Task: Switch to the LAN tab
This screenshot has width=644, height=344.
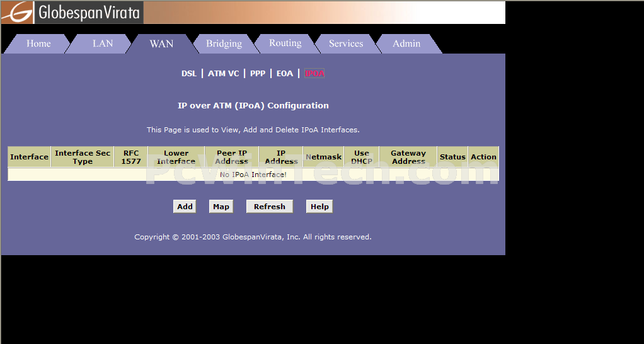Action: 103,43
